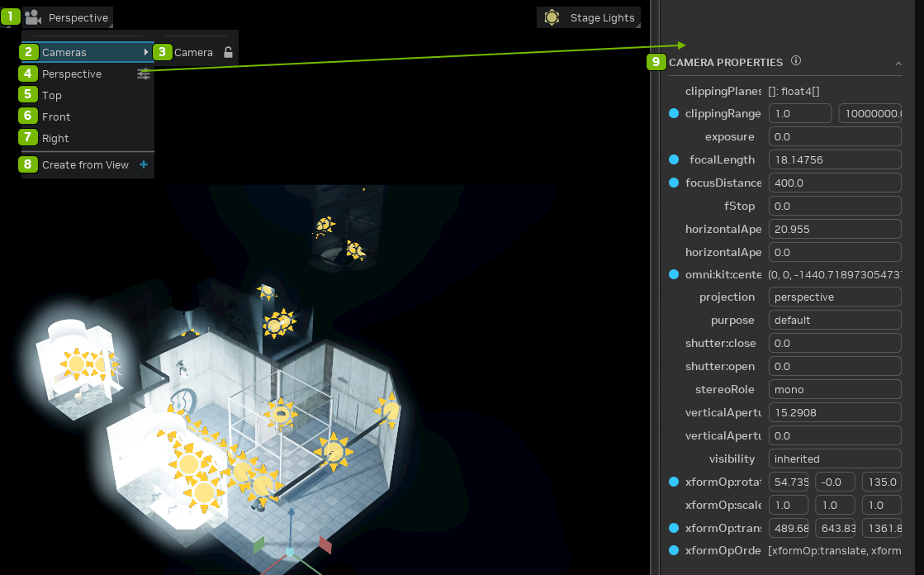Click the red plane handle on transform gizmo
This screenshot has width=924, height=575.
325,545
